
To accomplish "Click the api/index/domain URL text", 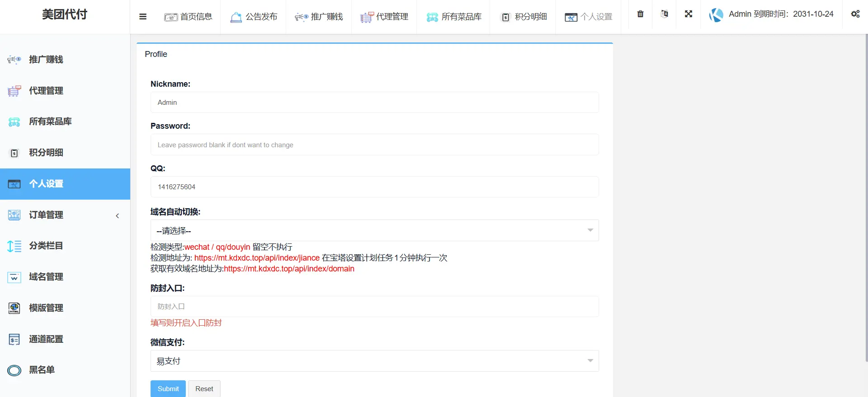I will point(289,269).
